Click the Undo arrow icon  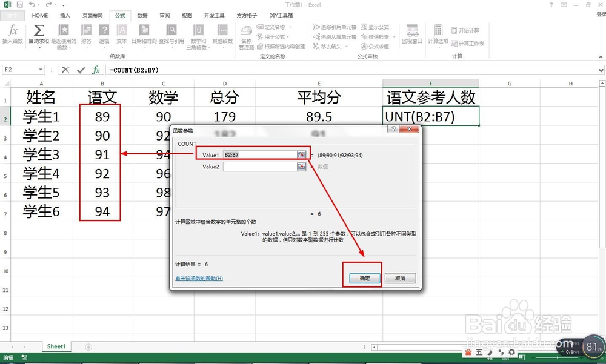point(32,5)
